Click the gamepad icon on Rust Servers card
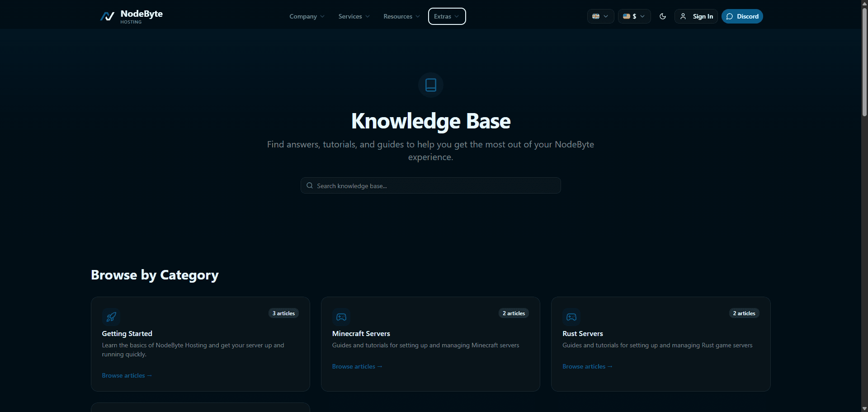 (571, 317)
